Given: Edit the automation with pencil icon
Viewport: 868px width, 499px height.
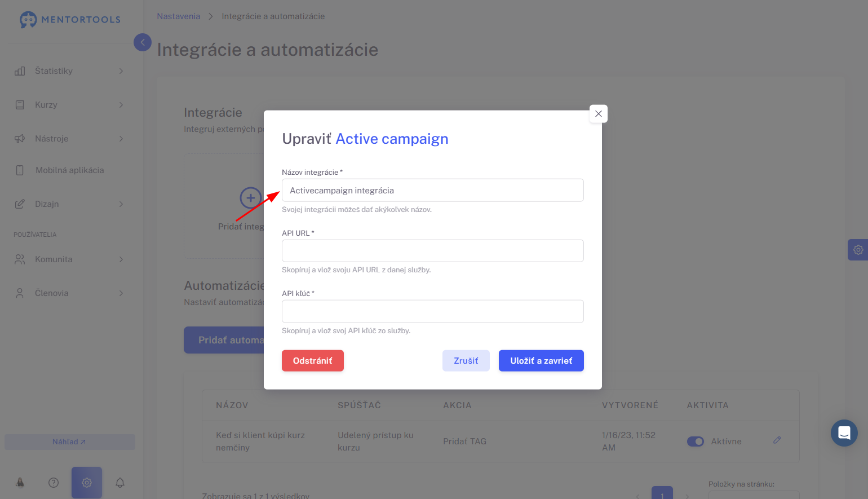Looking at the screenshot, I should point(777,440).
